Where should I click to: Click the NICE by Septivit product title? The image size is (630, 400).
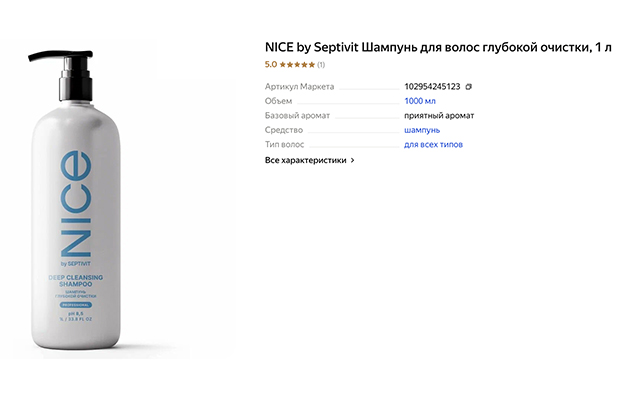438,47
